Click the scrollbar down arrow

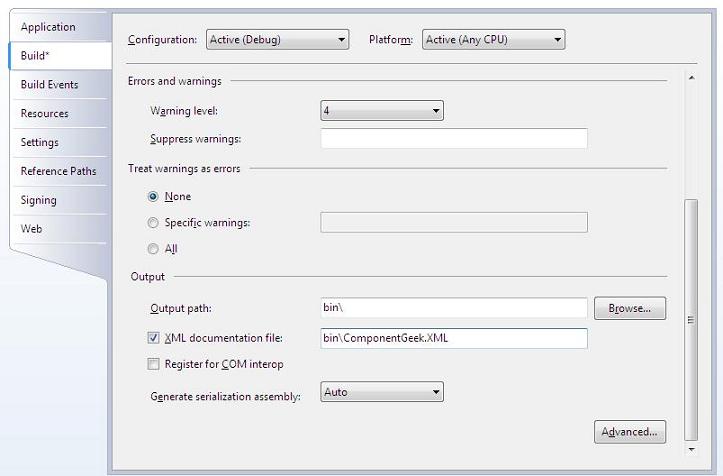point(691,449)
